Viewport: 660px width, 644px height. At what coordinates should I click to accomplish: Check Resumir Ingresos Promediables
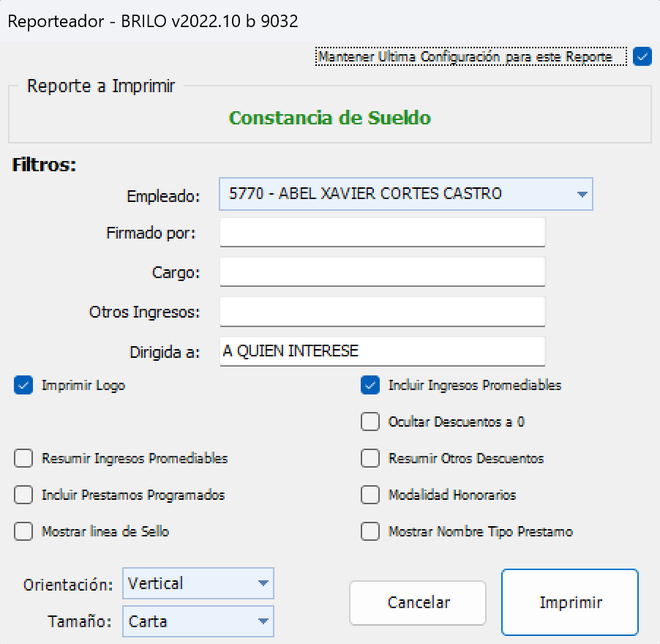pos(23,458)
